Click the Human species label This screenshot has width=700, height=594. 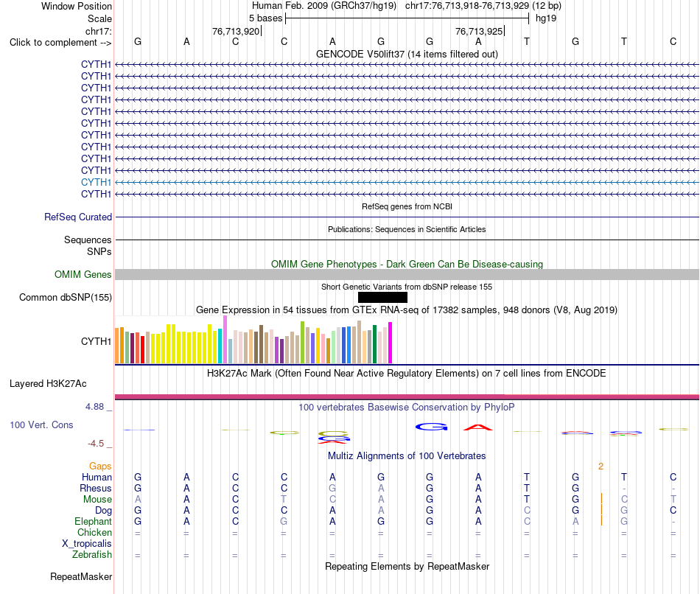click(97, 477)
